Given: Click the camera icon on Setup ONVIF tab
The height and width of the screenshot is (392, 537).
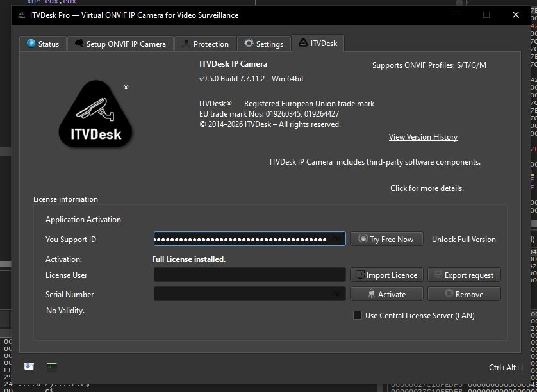Looking at the screenshot, I should pos(79,44).
